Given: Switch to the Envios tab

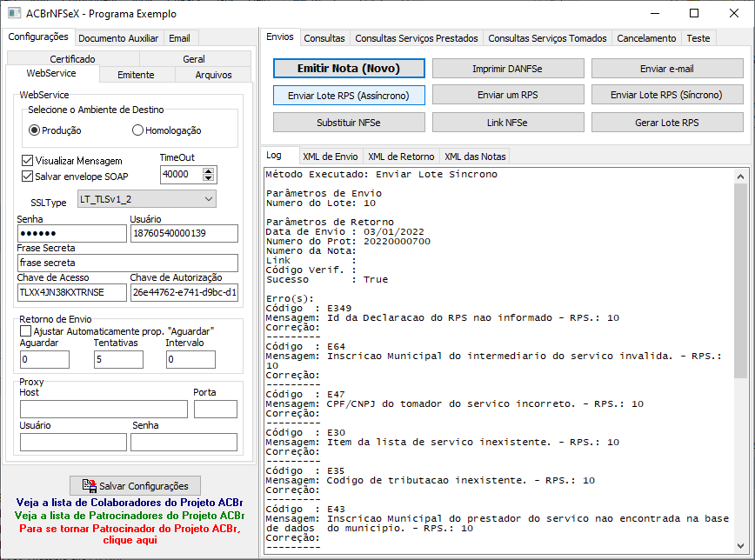Looking at the screenshot, I should 280,37.
